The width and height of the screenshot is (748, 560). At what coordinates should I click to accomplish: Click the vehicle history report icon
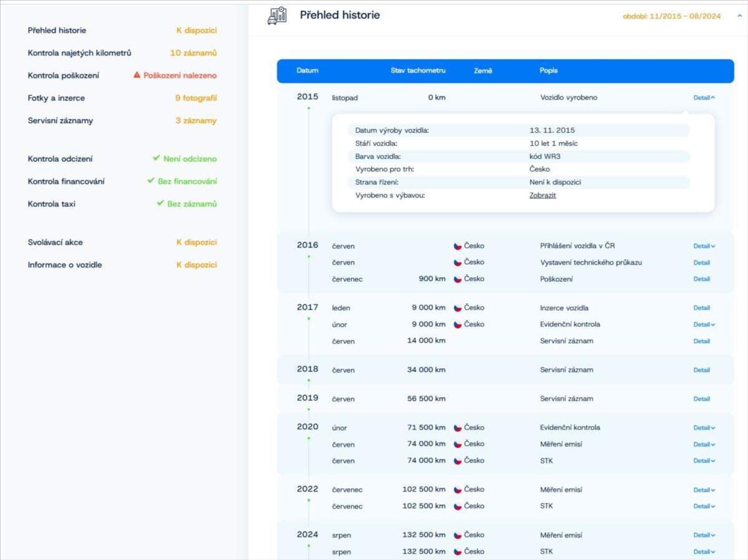pos(277,16)
